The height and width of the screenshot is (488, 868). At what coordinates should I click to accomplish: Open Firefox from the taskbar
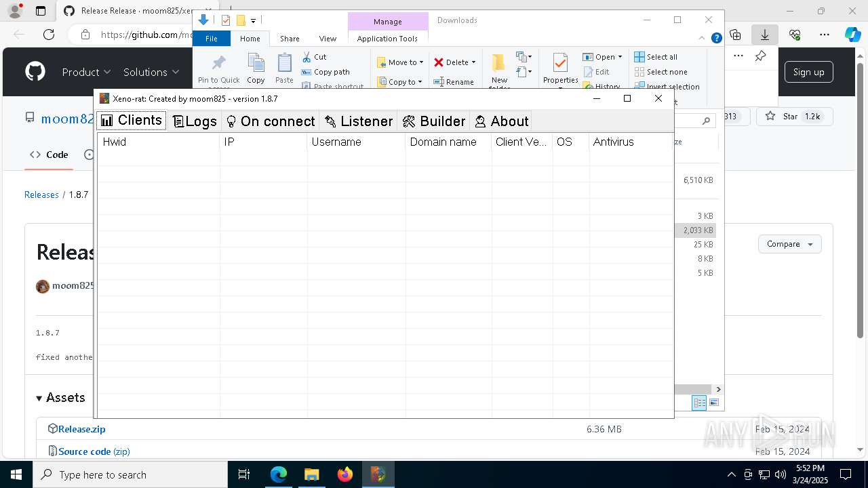[x=345, y=474]
